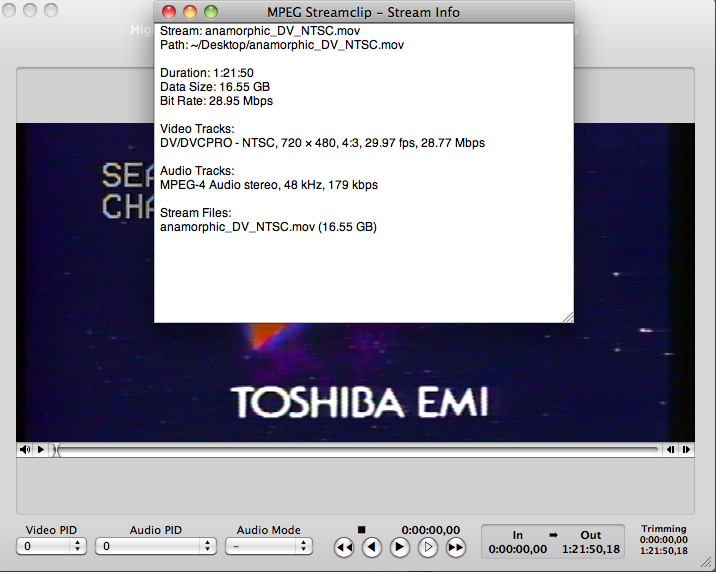716x572 pixels.
Task: Click the Stream Info window title bar
Action: 363,12
